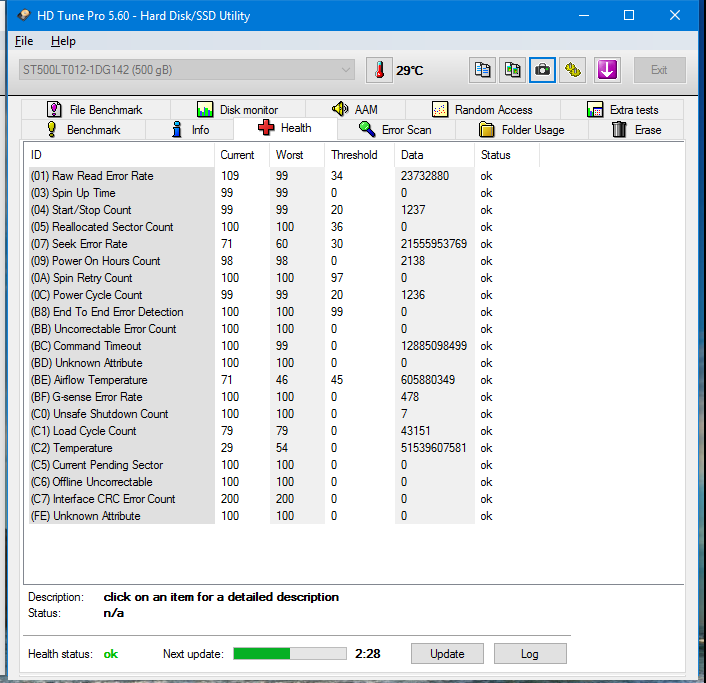Open options with the gears icon
This screenshot has width=706, height=683.
click(x=573, y=70)
